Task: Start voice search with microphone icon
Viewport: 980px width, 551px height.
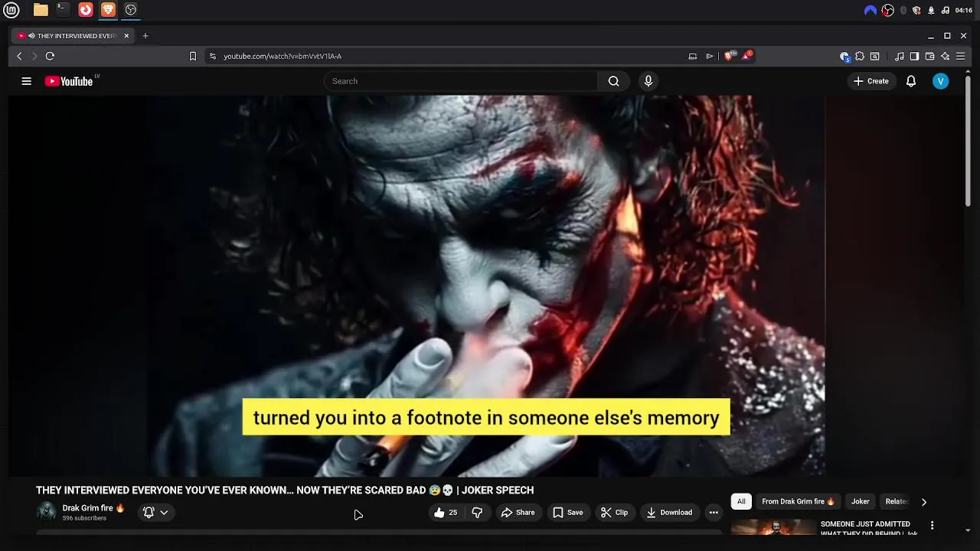Action: tap(648, 81)
